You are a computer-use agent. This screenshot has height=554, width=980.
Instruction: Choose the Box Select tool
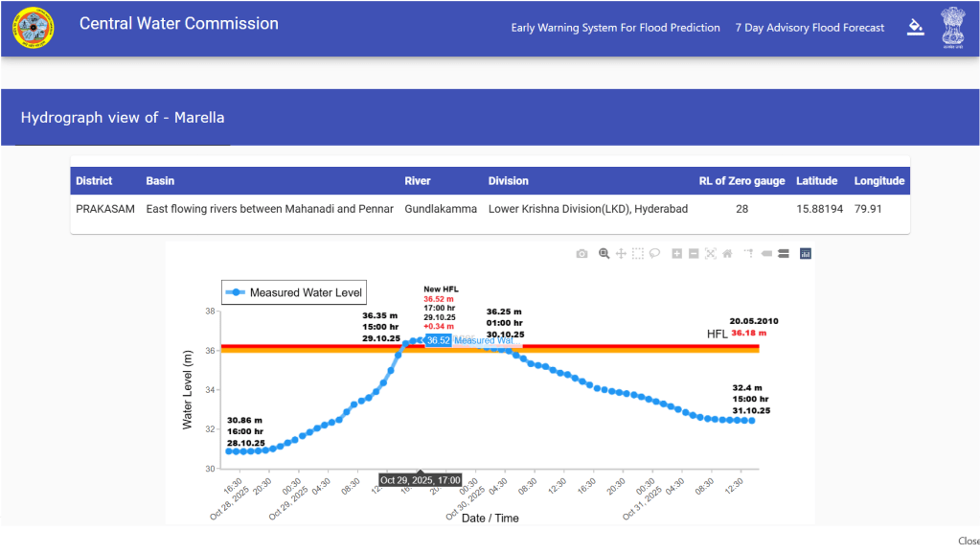[x=638, y=254]
